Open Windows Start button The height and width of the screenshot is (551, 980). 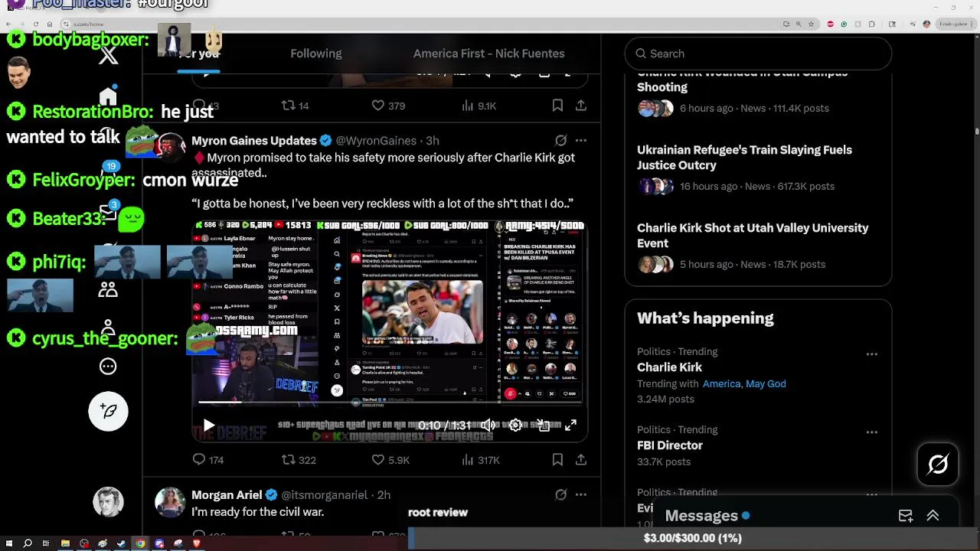[8, 543]
